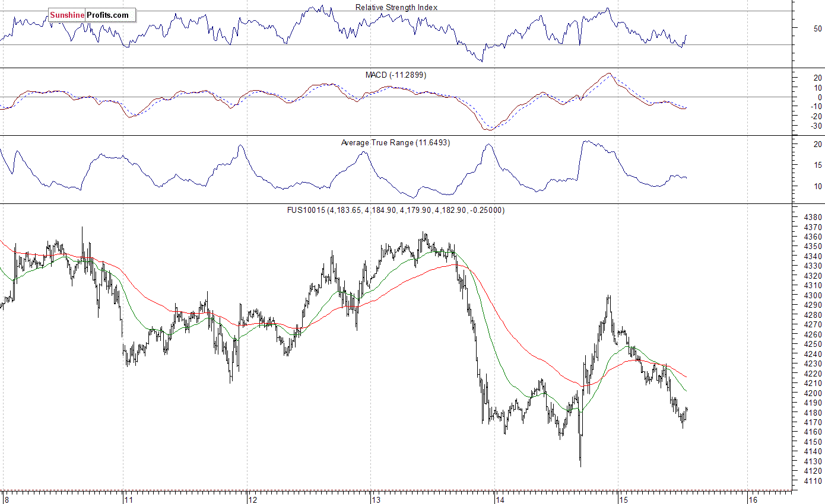
Task: Click the date label 14 on the time axis
Action: click(500, 499)
